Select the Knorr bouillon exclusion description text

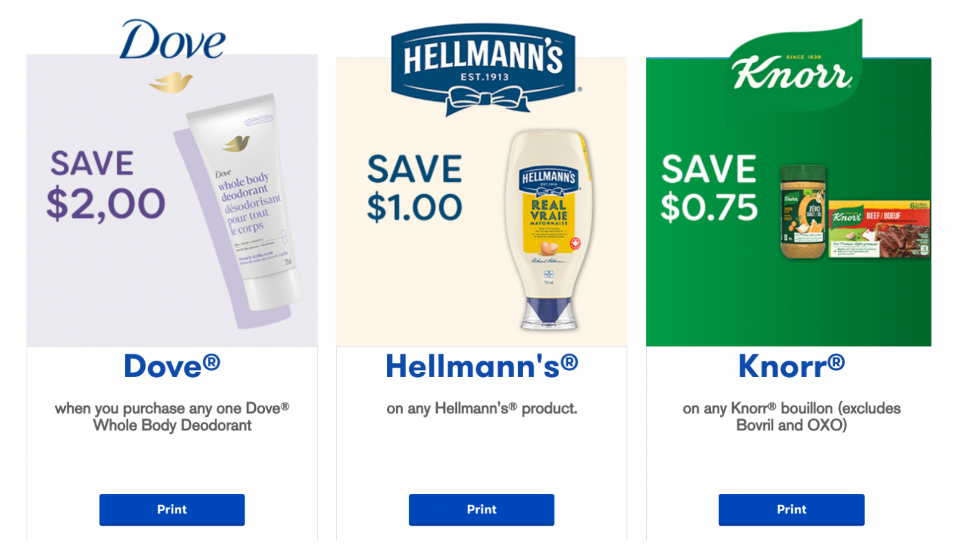click(x=791, y=417)
